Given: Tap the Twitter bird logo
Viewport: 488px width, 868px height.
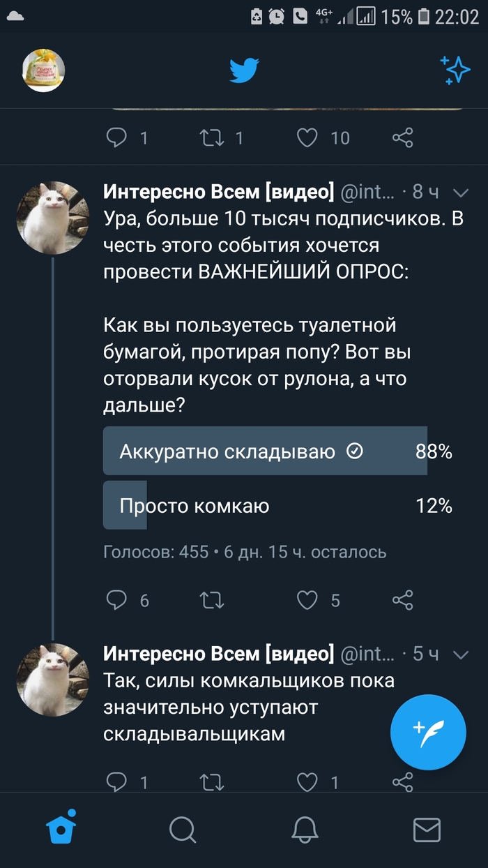Looking at the screenshot, I should click(245, 70).
